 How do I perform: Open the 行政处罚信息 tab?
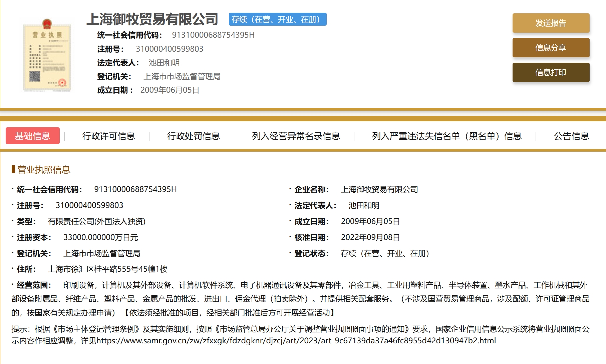pyautogui.click(x=194, y=136)
